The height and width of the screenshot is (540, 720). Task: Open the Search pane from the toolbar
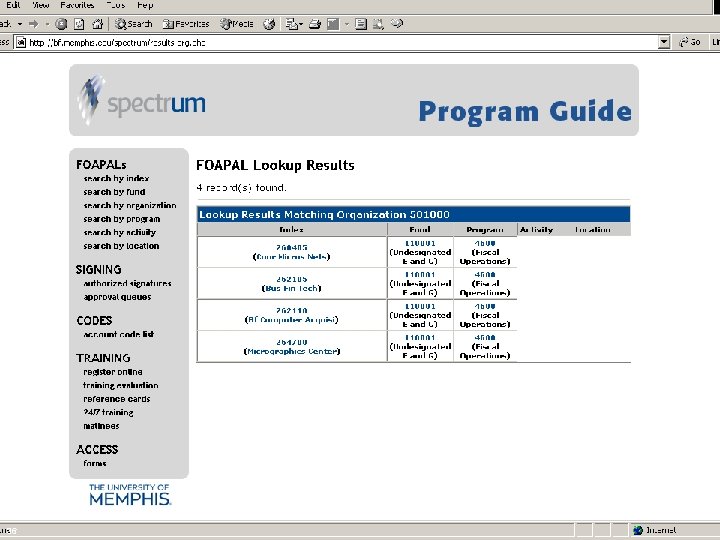point(134,24)
